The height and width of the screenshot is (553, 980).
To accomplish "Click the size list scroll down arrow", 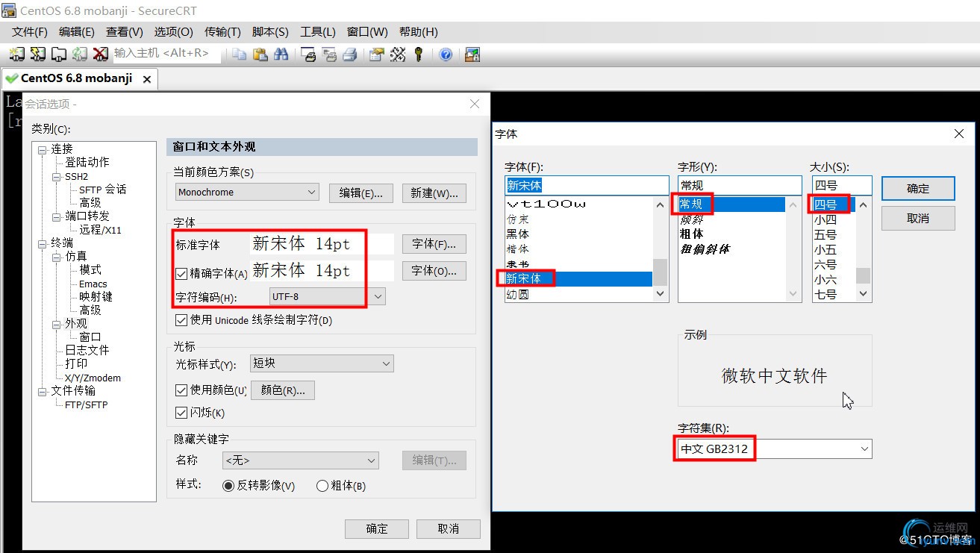I will (x=864, y=294).
